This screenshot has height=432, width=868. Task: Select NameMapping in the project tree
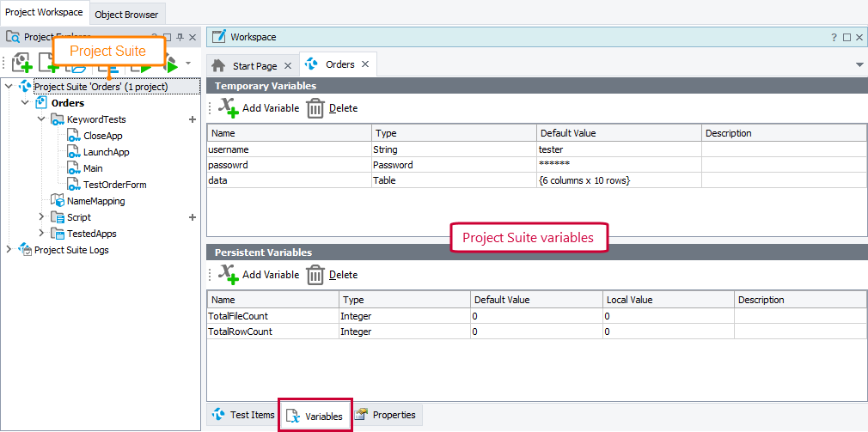95,201
